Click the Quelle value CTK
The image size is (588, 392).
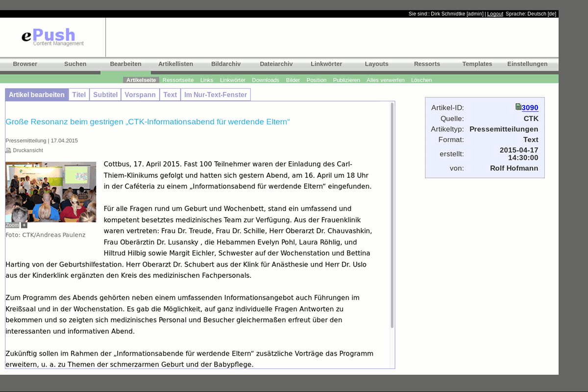531,119
